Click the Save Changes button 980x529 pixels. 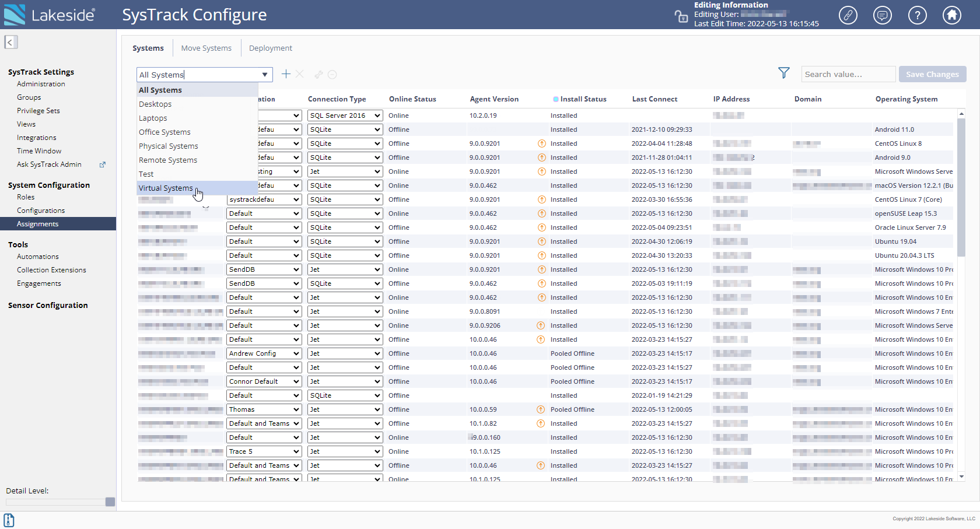pyautogui.click(x=932, y=74)
